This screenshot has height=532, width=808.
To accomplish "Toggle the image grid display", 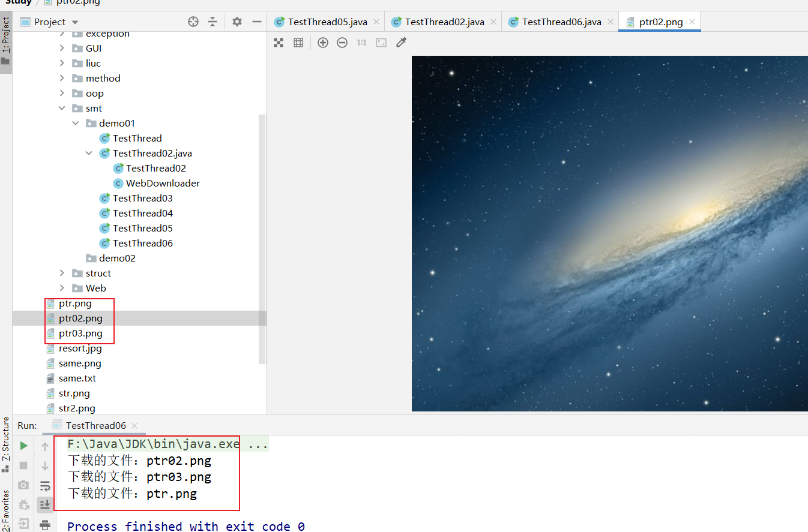I will click(298, 43).
